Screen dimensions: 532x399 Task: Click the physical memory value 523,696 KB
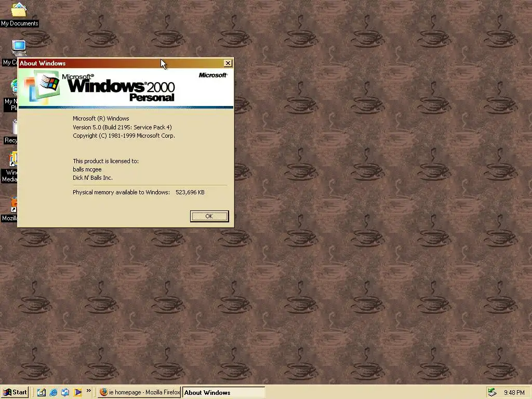190,192
